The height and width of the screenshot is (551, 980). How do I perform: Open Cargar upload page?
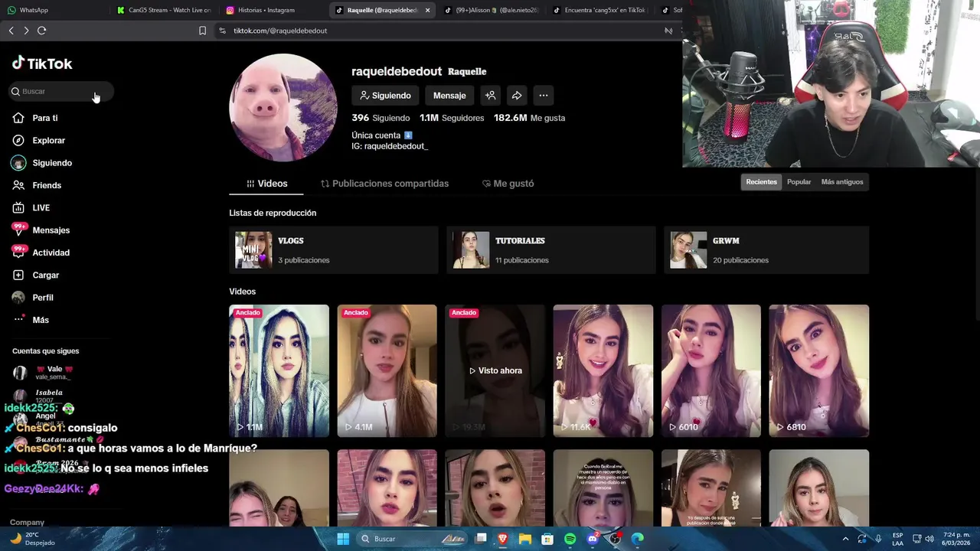[x=45, y=275]
